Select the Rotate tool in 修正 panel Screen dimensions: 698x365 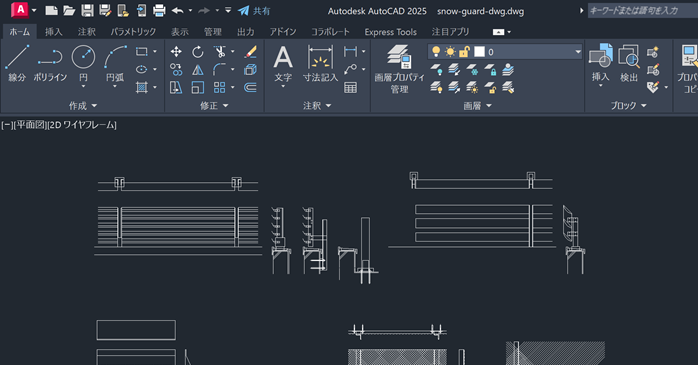198,52
